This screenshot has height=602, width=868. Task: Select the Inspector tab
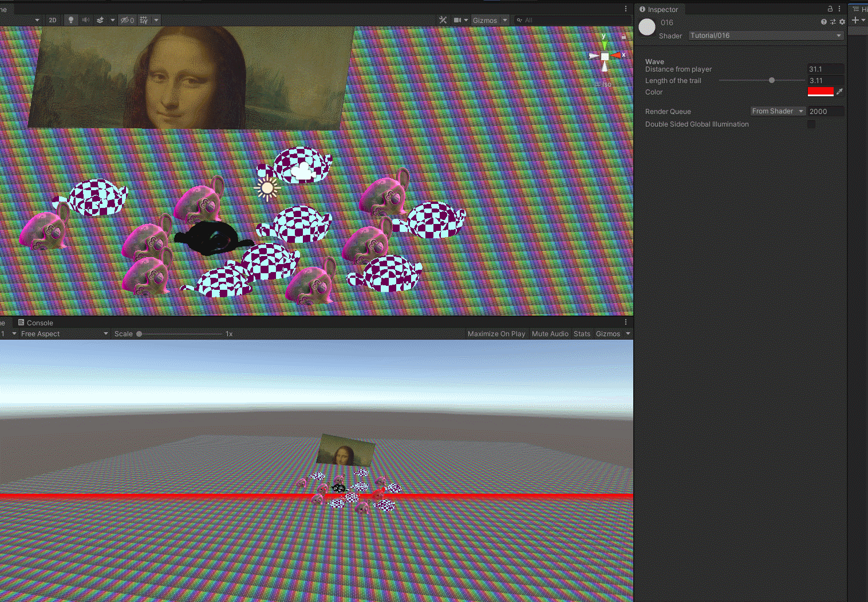point(659,9)
